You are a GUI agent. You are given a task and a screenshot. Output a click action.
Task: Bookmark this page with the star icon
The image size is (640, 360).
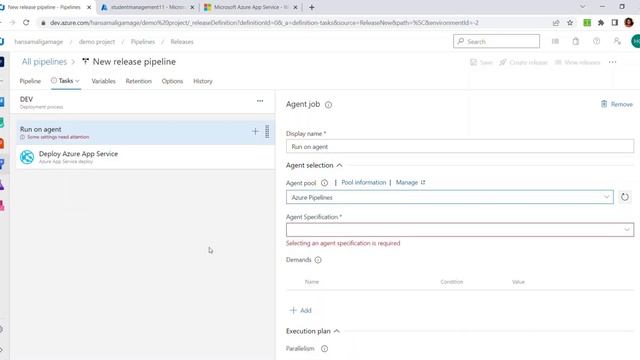pos(570,23)
